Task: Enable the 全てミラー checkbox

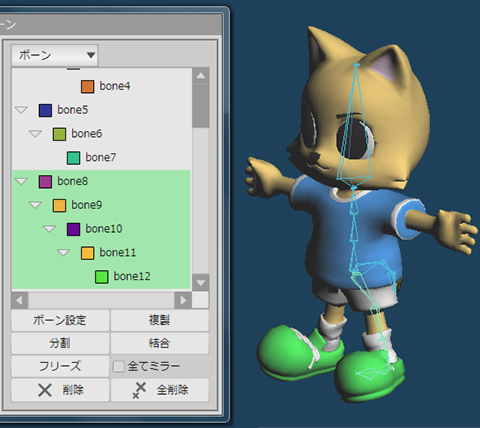Action: click(118, 366)
